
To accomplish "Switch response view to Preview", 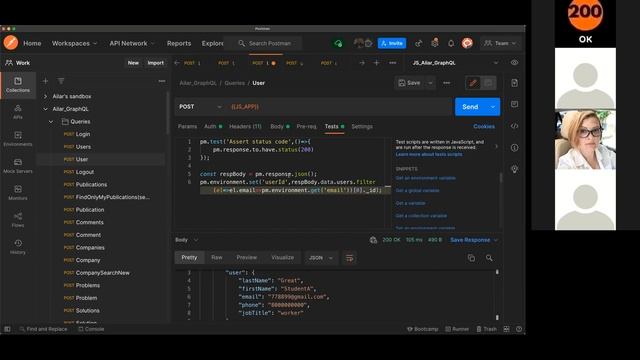I will coord(247,258).
